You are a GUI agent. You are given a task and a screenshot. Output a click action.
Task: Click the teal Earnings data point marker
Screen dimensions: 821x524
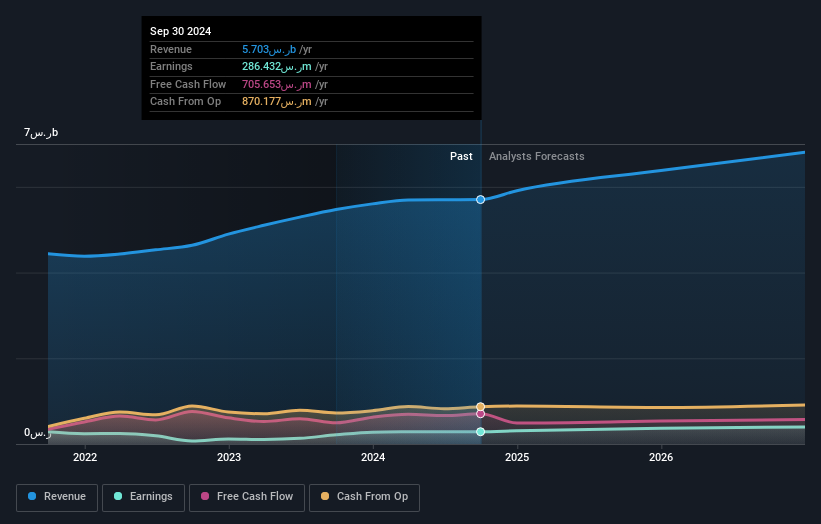pyautogui.click(x=480, y=432)
